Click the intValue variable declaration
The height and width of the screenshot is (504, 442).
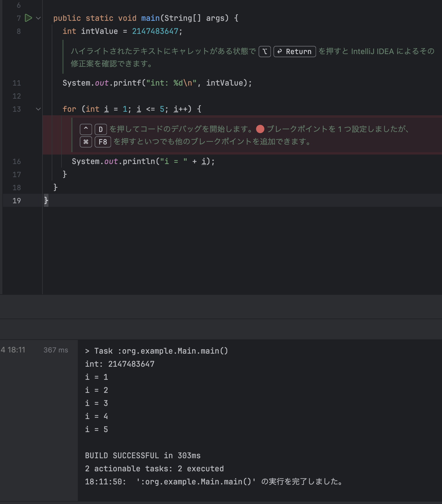100,31
